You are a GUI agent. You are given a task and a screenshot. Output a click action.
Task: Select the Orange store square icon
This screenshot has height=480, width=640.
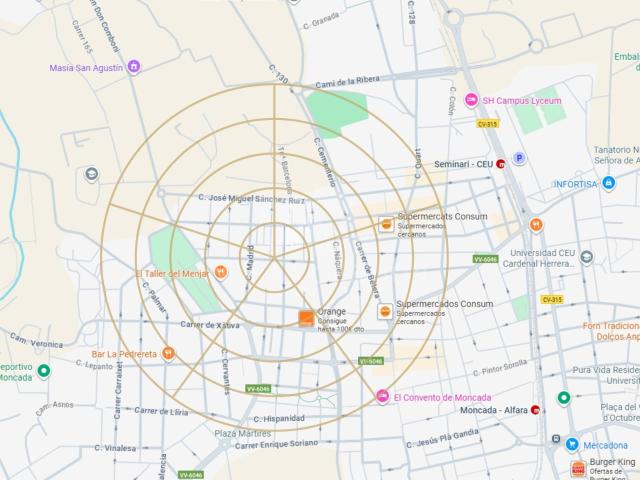[306, 318]
